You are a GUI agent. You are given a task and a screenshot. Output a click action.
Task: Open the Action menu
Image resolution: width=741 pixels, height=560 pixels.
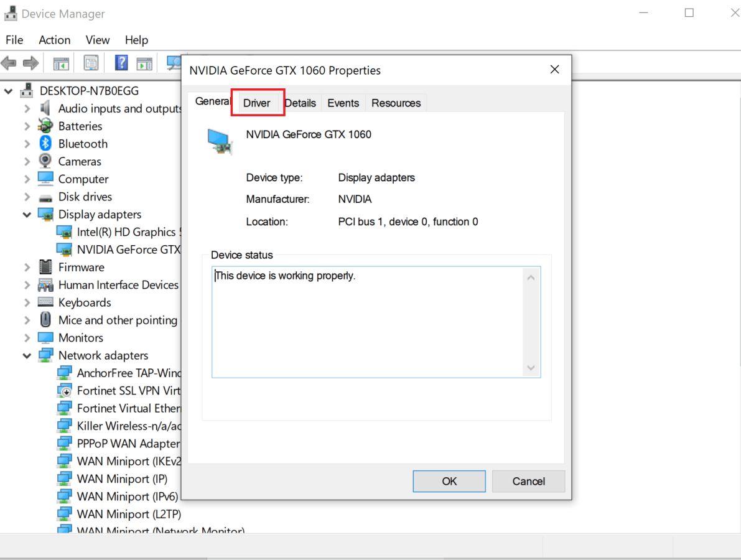coord(54,40)
